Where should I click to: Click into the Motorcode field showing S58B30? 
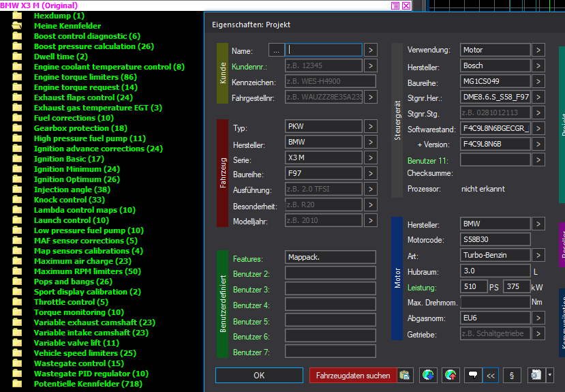pyautogui.click(x=495, y=239)
